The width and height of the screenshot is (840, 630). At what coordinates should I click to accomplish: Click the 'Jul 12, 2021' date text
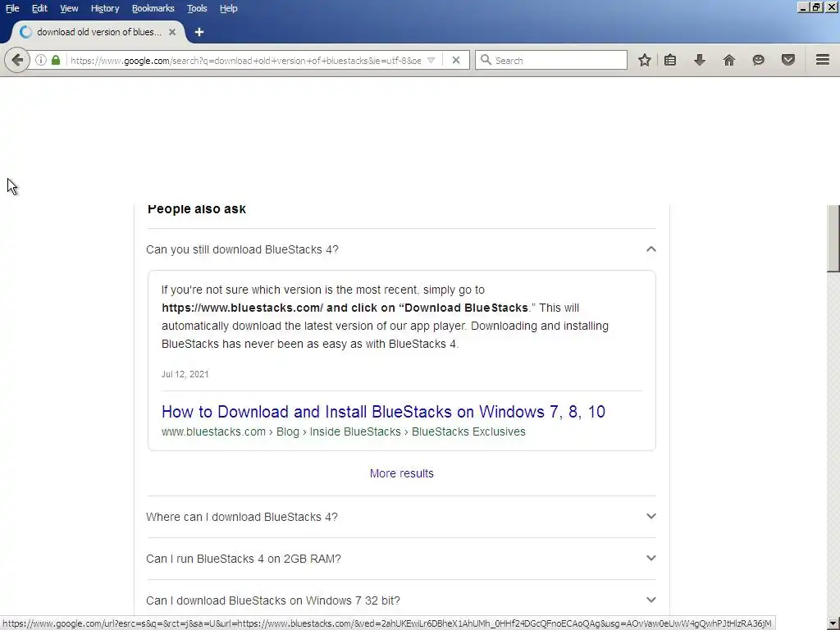coord(185,374)
